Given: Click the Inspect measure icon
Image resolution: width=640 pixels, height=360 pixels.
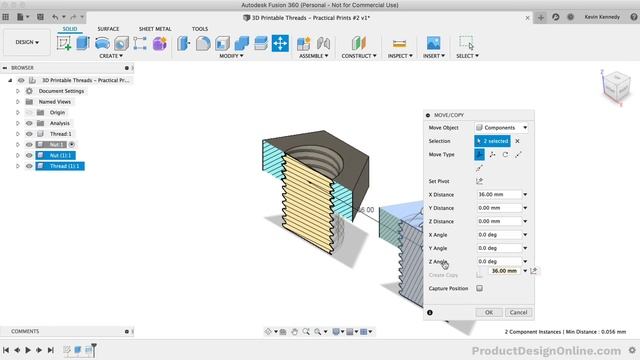Looking at the screenshot, I should coord(399,43).
